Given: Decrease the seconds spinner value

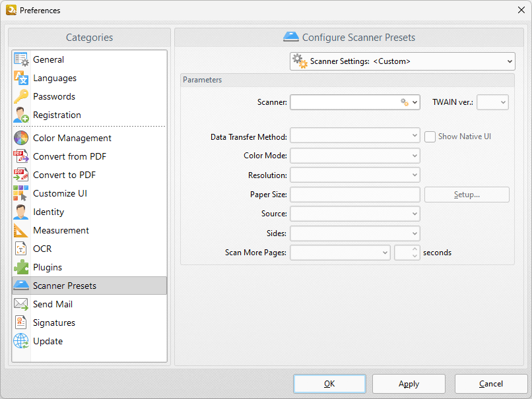Looking at the screenshot, I should click(415, 257).
